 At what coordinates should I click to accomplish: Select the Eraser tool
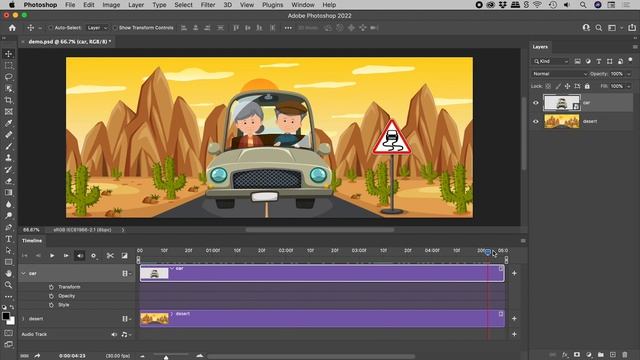[9, 181]
